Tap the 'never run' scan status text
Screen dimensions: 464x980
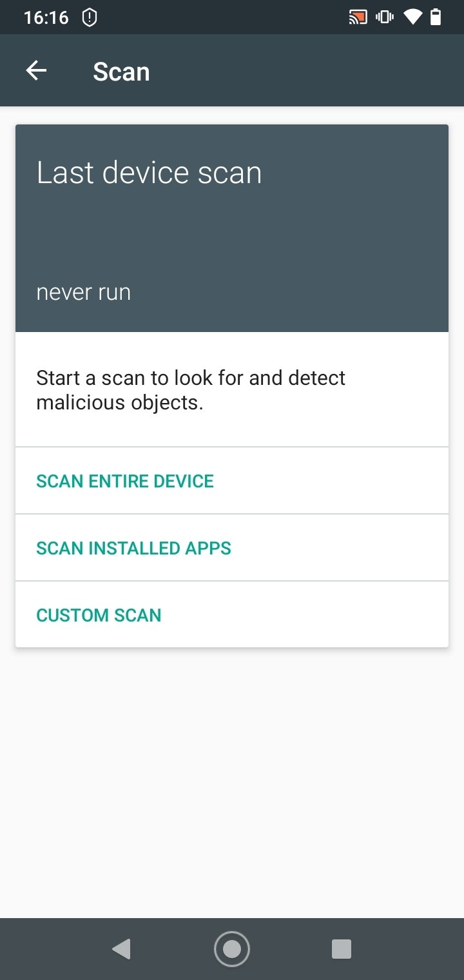point(84,292)
